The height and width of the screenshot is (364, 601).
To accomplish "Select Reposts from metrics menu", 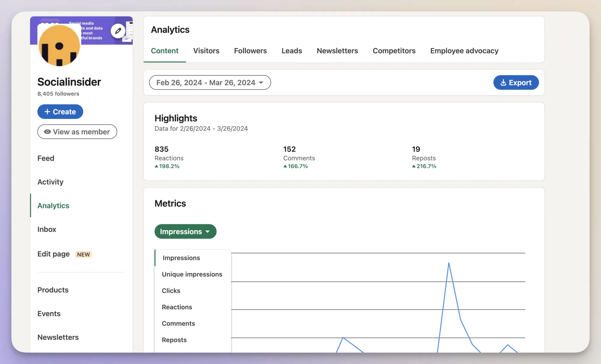I will (x=174, y=340).
